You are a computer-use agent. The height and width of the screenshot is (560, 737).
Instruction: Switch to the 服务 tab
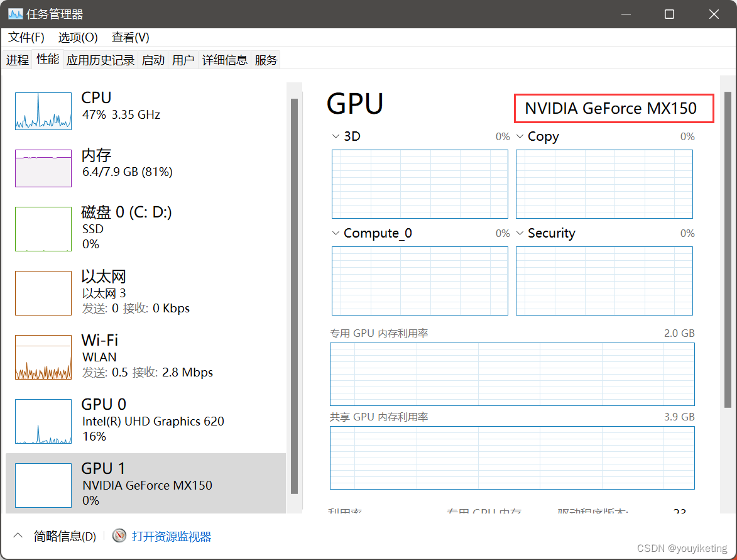(266, 60)
